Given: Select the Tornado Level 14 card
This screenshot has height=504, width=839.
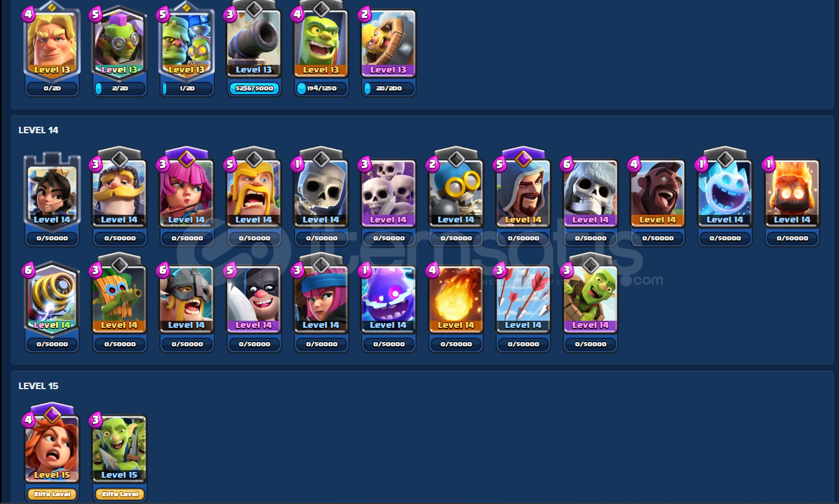Looking at the screenshot, I should [x=52, y=299].
